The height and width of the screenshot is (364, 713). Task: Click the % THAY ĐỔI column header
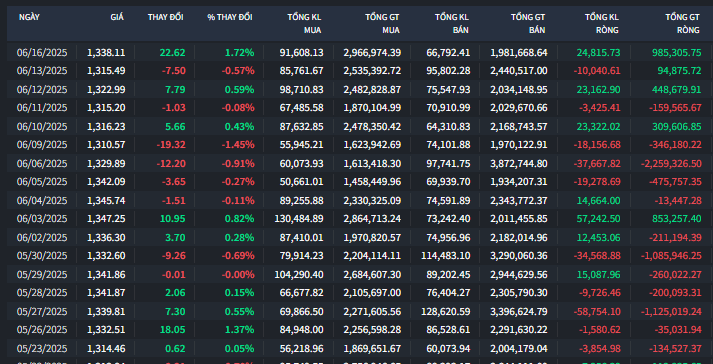tap(230, 17)
